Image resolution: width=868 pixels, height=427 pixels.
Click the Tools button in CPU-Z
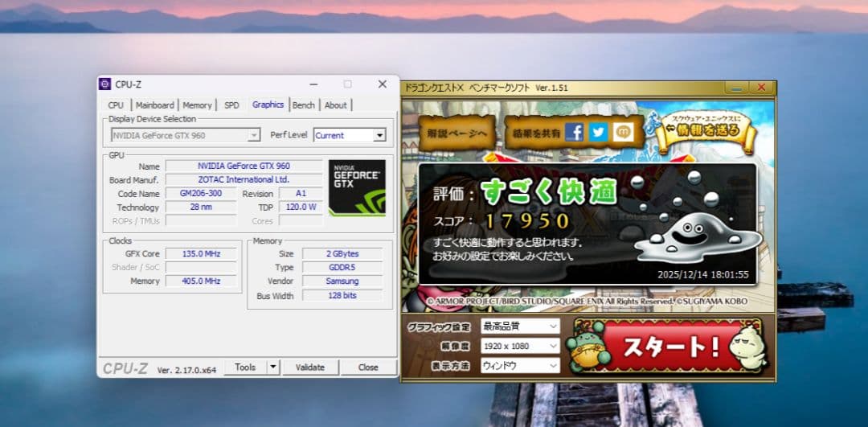click(x=245, y=367)
